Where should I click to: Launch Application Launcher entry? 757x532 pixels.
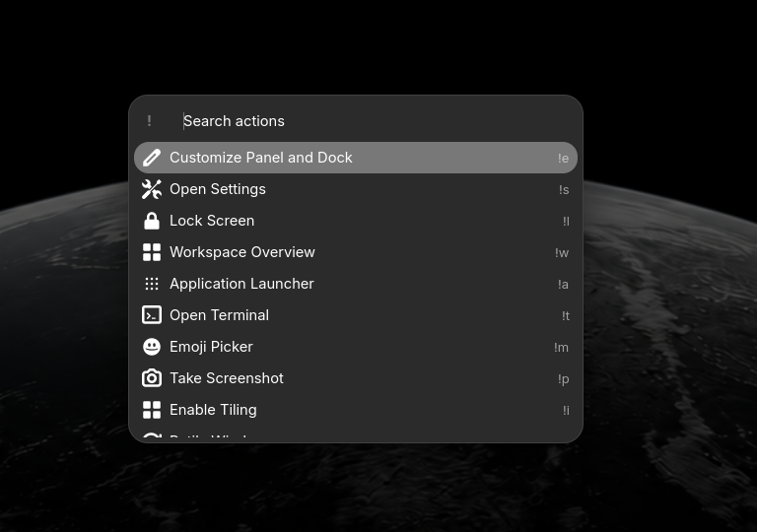(x=356, y=284)
